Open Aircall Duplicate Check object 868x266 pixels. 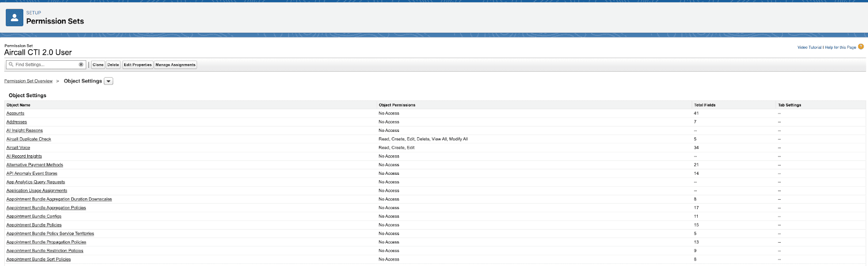point(29,139)
